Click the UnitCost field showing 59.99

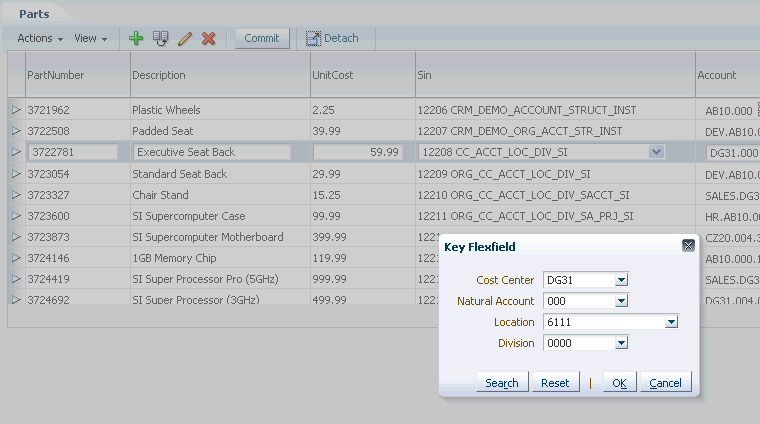(x=358, y=152)
